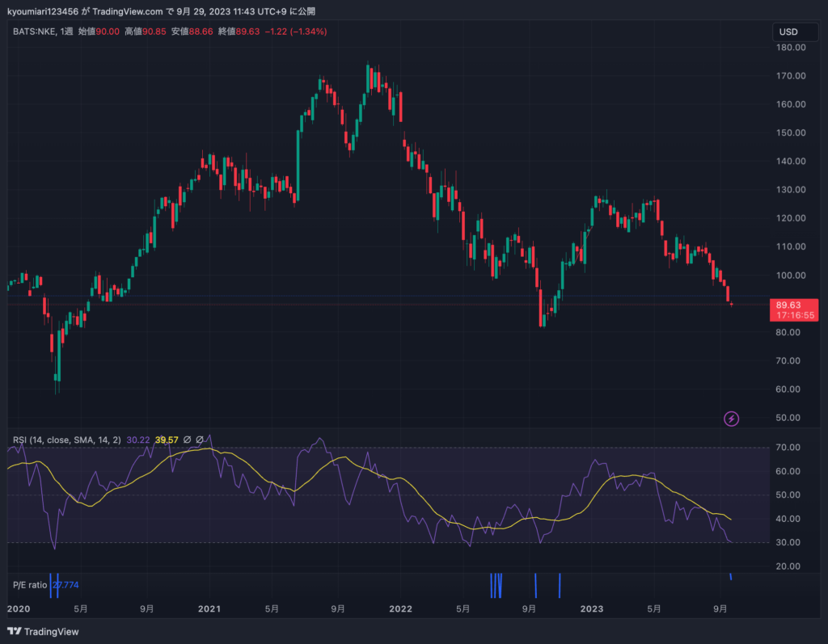
Task: Click the 2022 label on time axis
Action: coord(400,608)
